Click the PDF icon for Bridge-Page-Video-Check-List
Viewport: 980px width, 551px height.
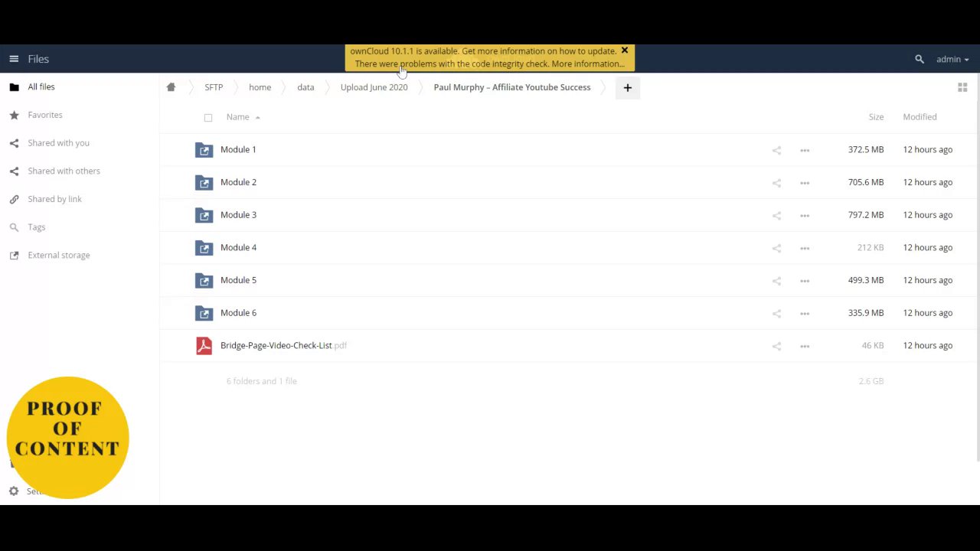point(204,346)
